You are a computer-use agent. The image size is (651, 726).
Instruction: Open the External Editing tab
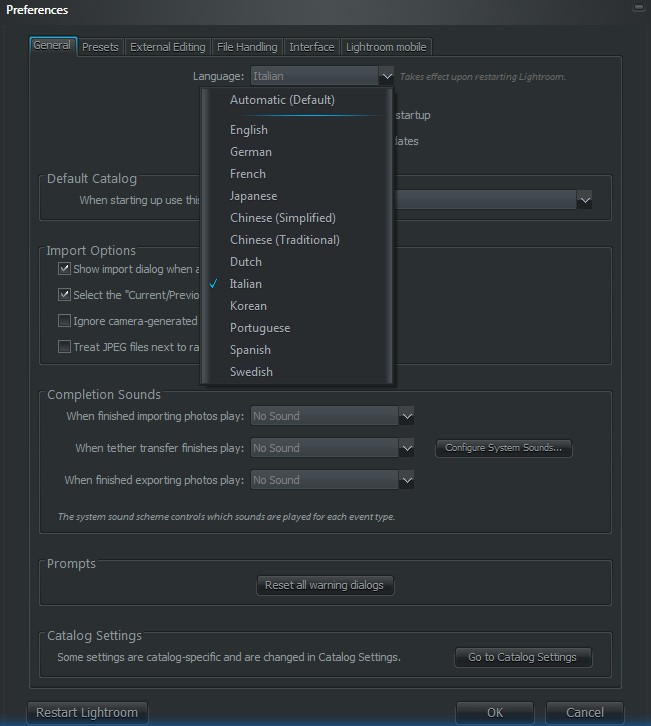point(168,47)
